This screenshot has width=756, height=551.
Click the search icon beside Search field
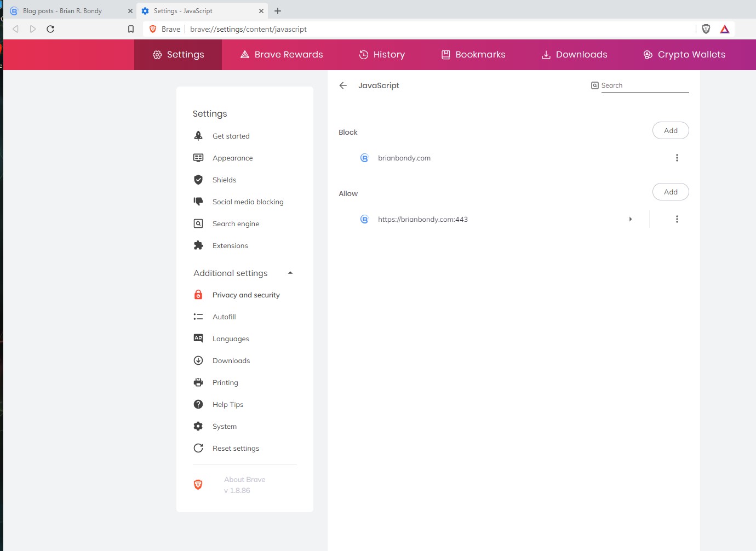[595, 85]
